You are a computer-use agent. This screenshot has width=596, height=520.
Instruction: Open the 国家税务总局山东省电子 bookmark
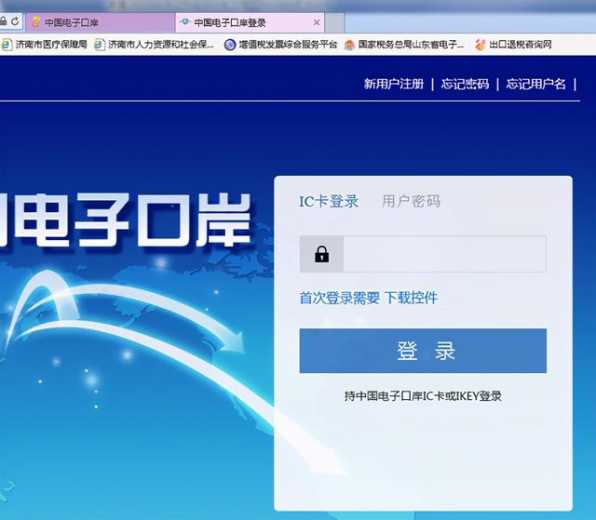pyautogui.click(x=404, y=44)
